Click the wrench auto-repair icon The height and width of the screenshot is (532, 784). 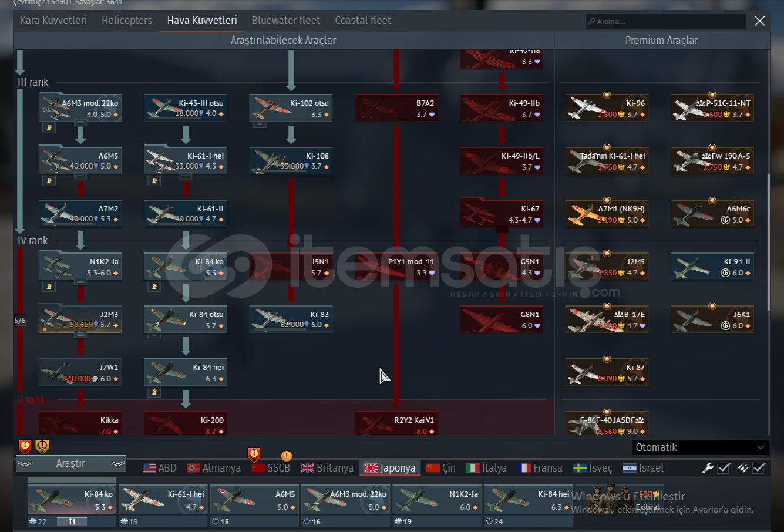tap(708, 468)
